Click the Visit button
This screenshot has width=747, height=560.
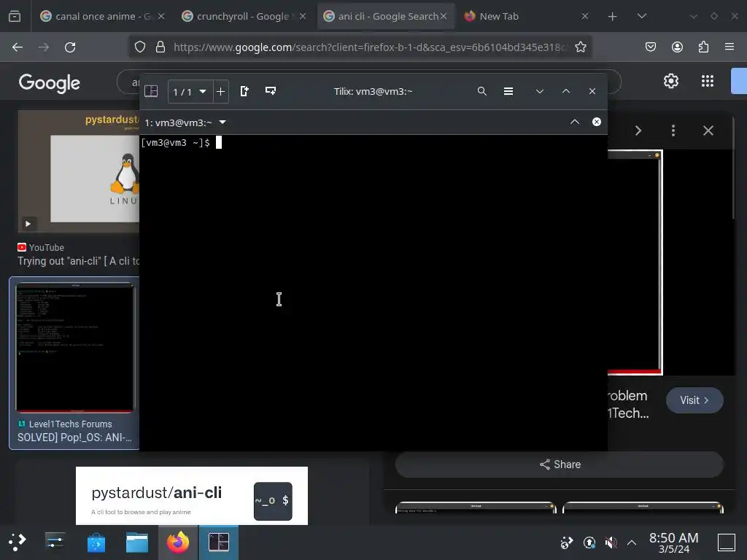coord(694,400)
